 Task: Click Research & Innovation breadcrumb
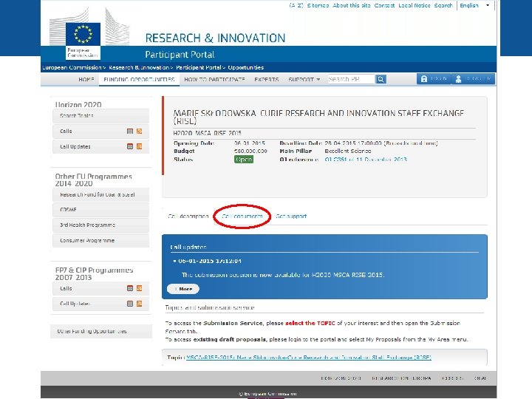click(x=139, y=67)
